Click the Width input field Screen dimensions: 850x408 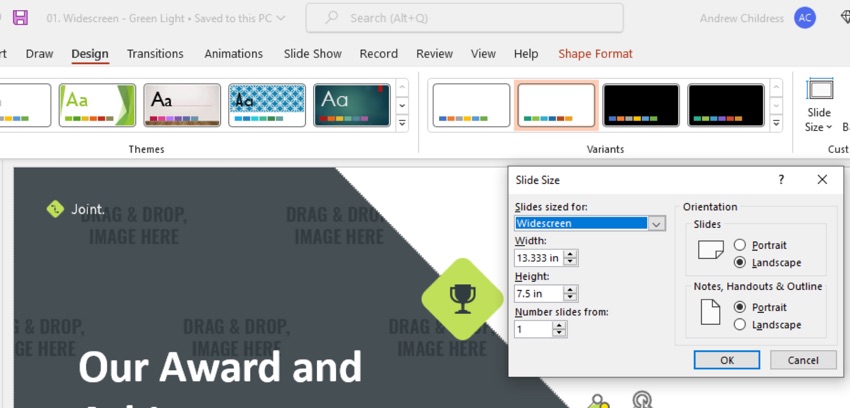[x=539, y=258]
